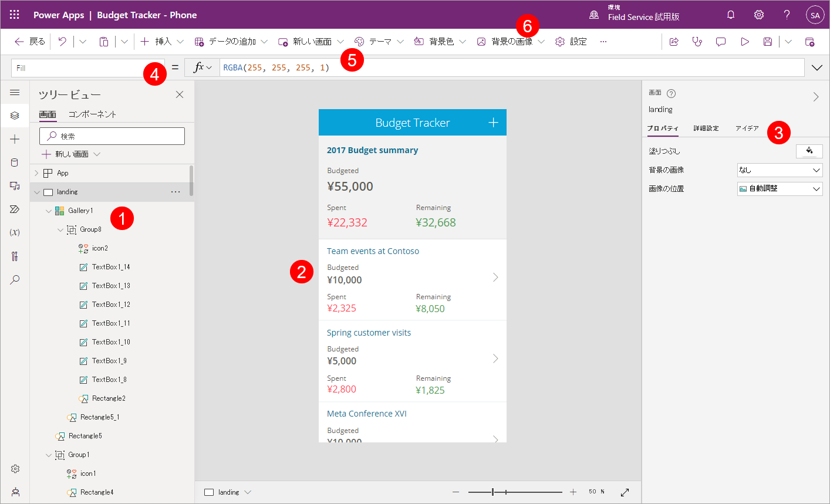The width and height of the screenshot is (830, 504).
Task: Click the zoom out minus button
Action: click(x=456, y=492)
